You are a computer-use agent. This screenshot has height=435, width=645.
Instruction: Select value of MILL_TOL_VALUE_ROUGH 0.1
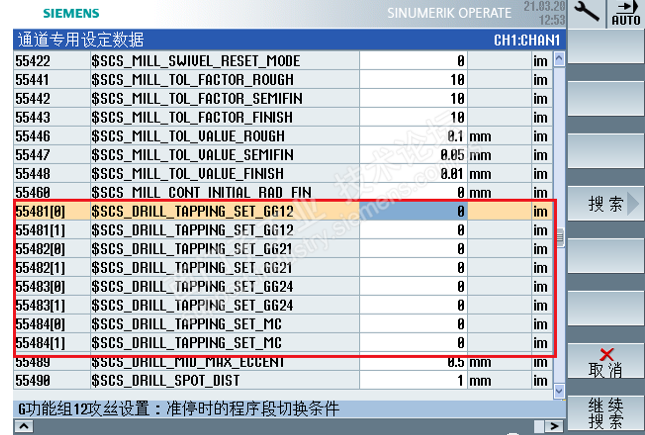pyautogui.click(x=413, y=136)
